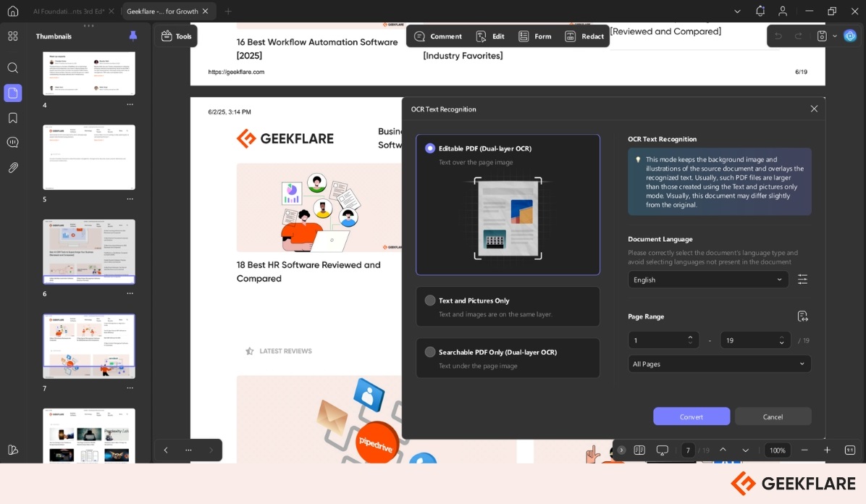Click the 18 Best HR Software article title
866x504 pixels.
tap(308, 272)
